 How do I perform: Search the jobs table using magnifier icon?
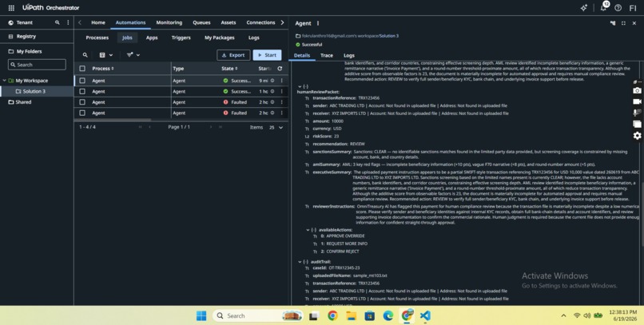point(85,55)
